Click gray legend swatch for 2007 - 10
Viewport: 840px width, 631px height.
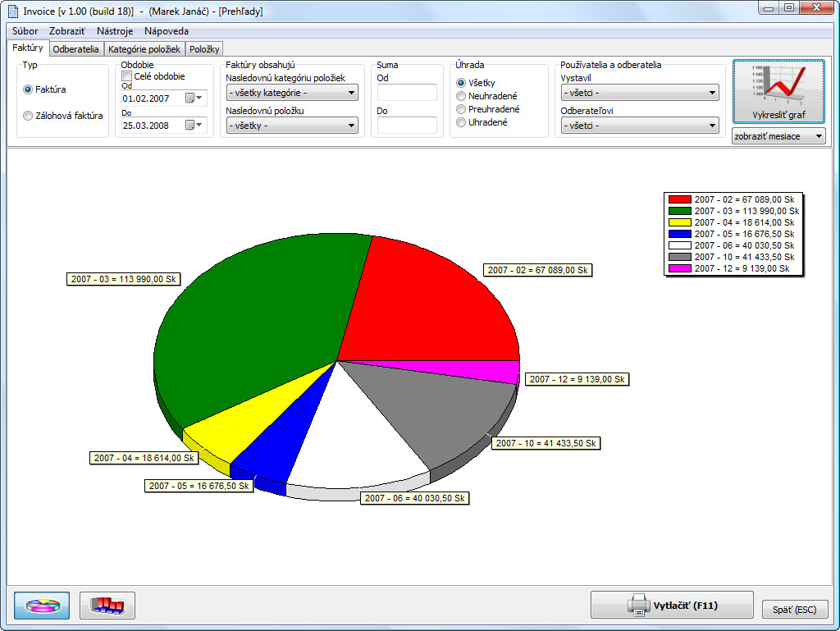click(680, 257)
